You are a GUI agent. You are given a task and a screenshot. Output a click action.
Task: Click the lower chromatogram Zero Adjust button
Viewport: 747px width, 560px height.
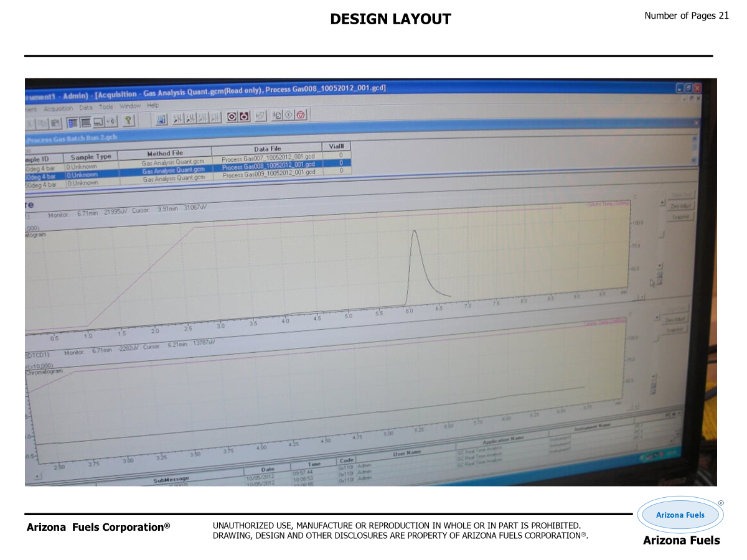675,320
